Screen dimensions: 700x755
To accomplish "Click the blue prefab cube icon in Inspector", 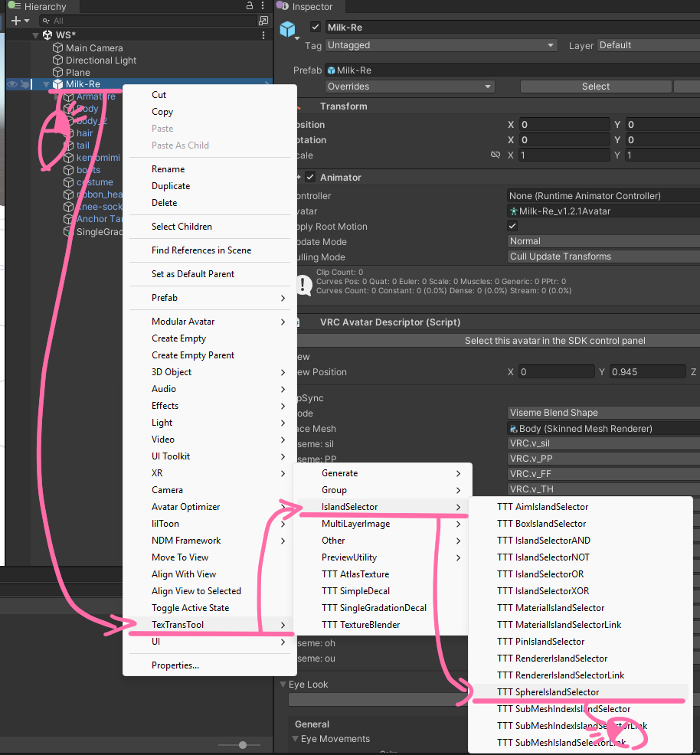I will pos(287,30).
